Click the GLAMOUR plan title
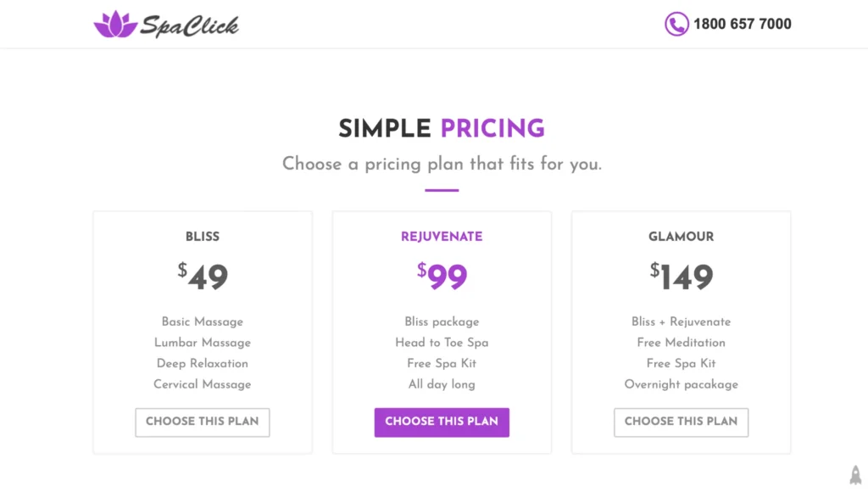Image resolution: width=868 pixels, height=503 pixels. point(681,237)
